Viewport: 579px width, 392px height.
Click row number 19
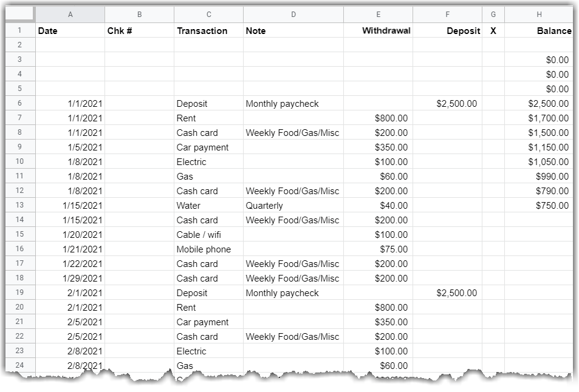click(21, 292)
